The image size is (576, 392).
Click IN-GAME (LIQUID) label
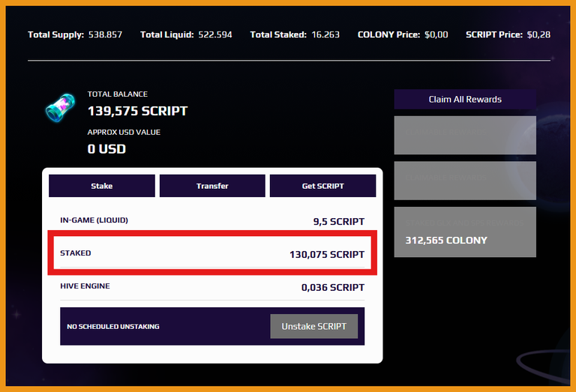[94, 220]
